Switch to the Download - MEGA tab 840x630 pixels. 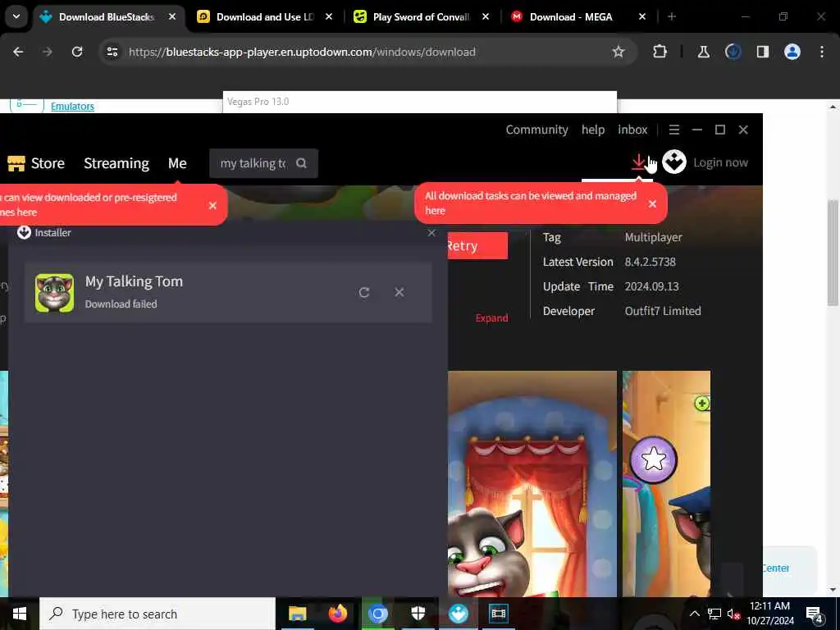pyautogui.click(x=577, y=17)
